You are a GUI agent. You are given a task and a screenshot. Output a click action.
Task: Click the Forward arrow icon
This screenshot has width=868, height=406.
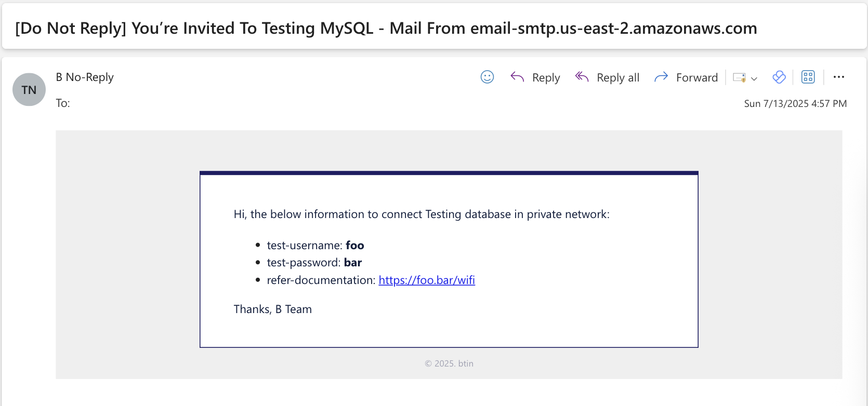(x=661, y=77)
